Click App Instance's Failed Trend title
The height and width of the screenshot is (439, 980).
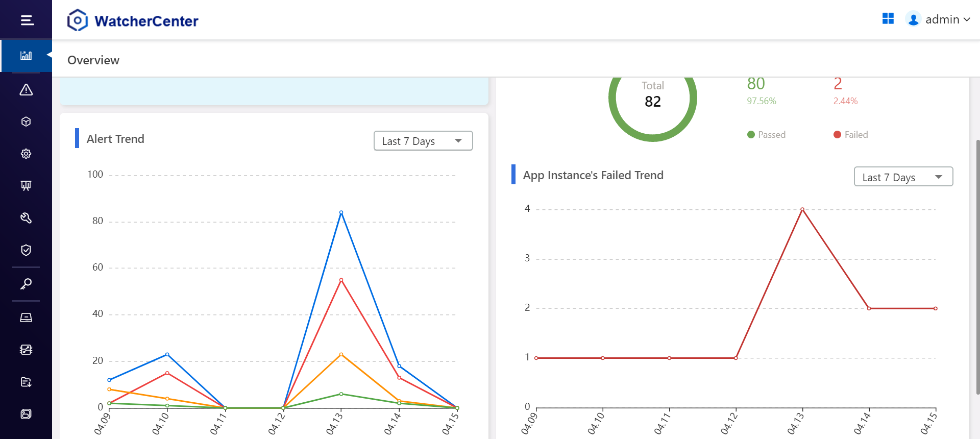pyautogui.click(x=593, y=175)
